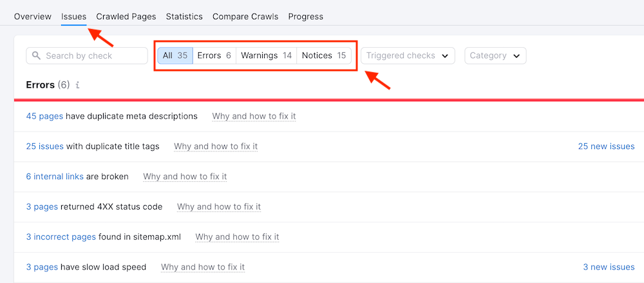Image resolution: width=644 pixels, height=283 pixels.
Task: Click 3 incorrect pages in sitemap link
Action: (x=61, y=237)
